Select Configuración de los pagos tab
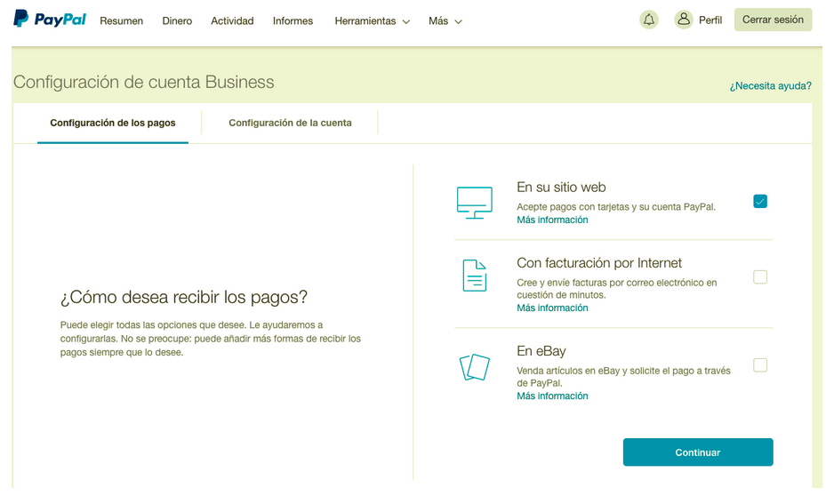Viewport: 834px width, 504px height. tap(113, 123)
